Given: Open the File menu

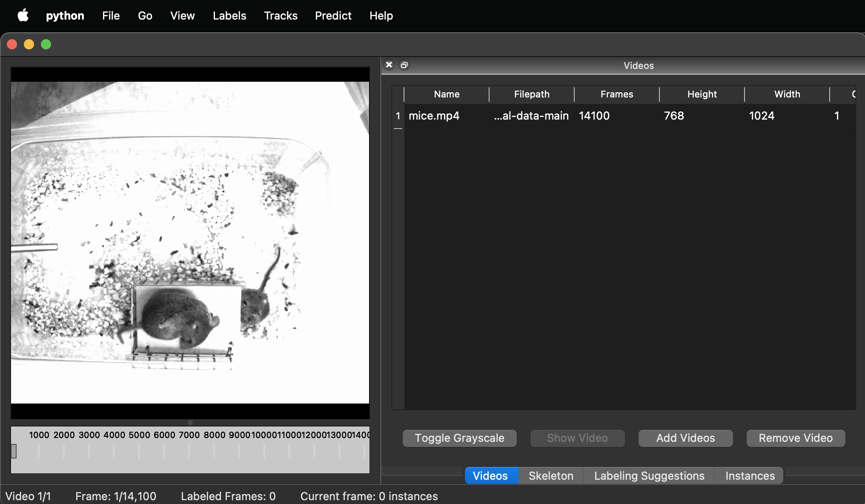Looking at the screenshot, I should click(x=111, y=16).
